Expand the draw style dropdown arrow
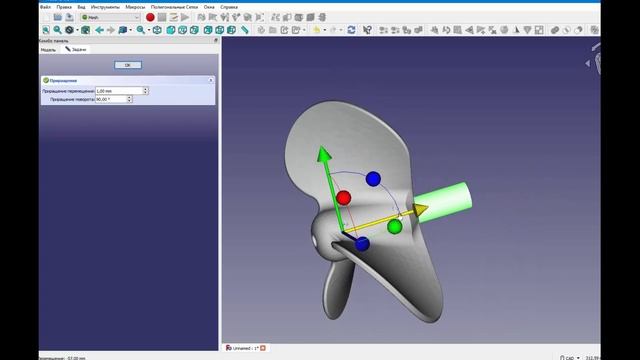 click(x=77, y=30)
